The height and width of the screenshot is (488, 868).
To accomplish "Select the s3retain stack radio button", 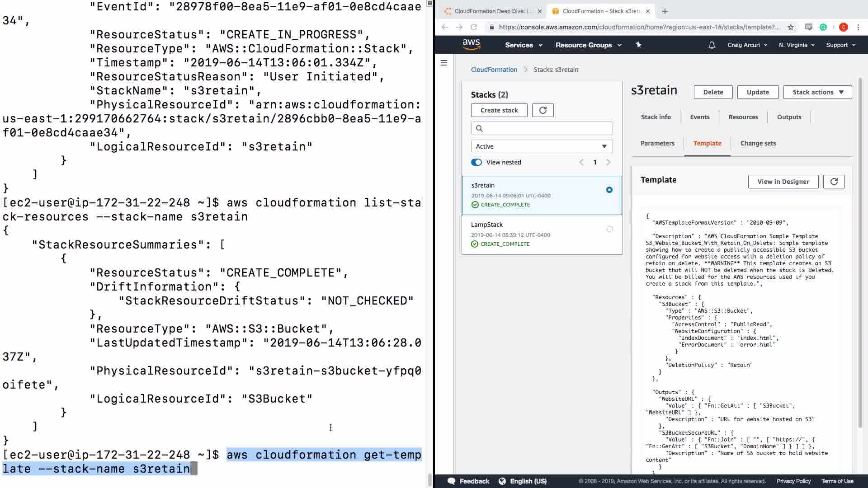I will (609, 190).
